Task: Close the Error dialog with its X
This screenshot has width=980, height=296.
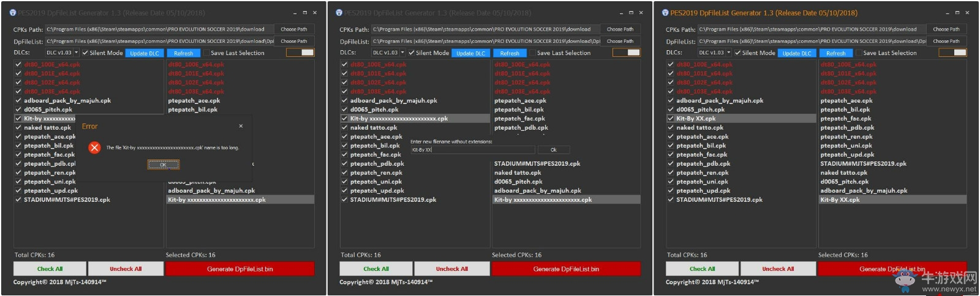Action: [241, 126]
